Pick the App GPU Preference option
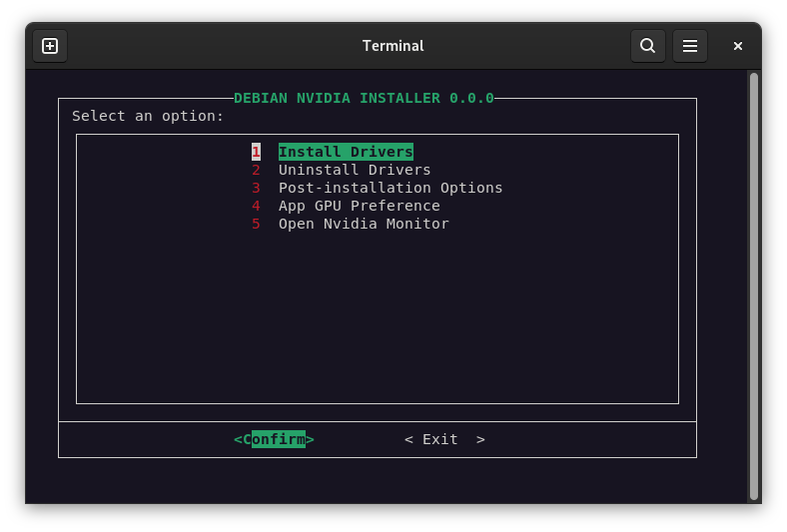This screenshot has width=787, height=532. pos(359,206)
